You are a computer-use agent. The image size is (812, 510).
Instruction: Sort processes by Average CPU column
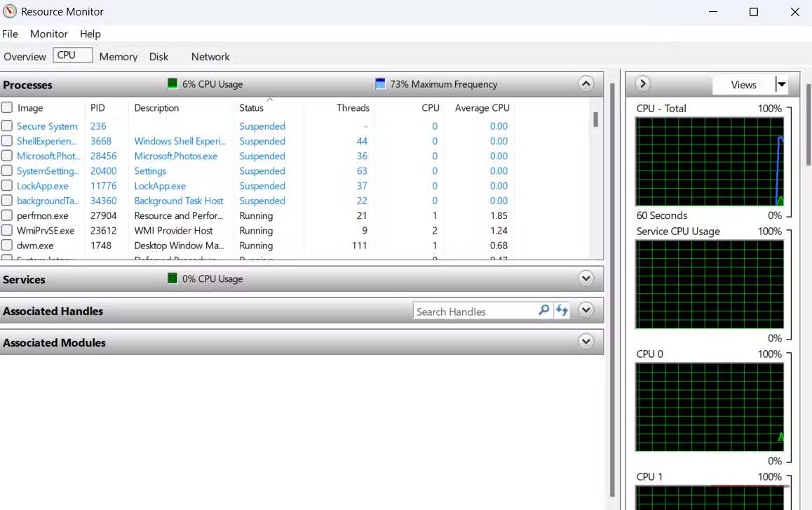pos(482,108)
